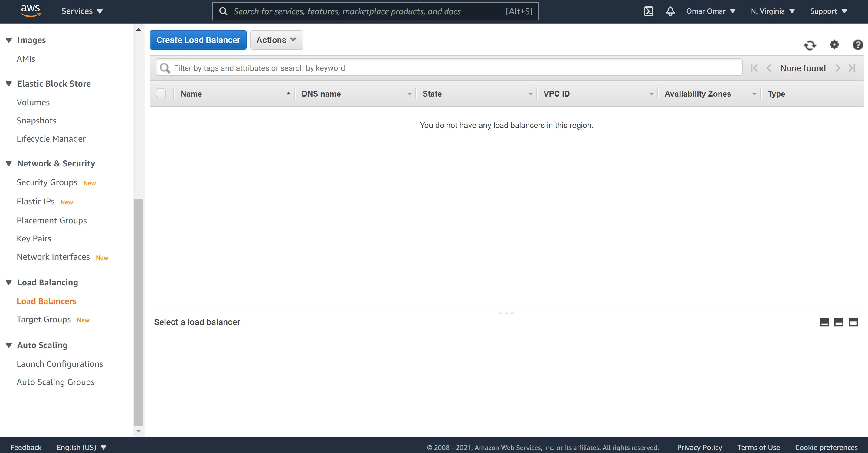The image size is (868, 453).
Task: Focus the filter by tags search field
Action: 449,67
